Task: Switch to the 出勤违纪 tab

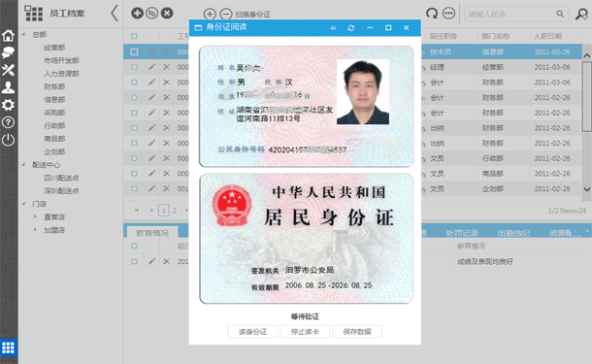Action: 513,233
